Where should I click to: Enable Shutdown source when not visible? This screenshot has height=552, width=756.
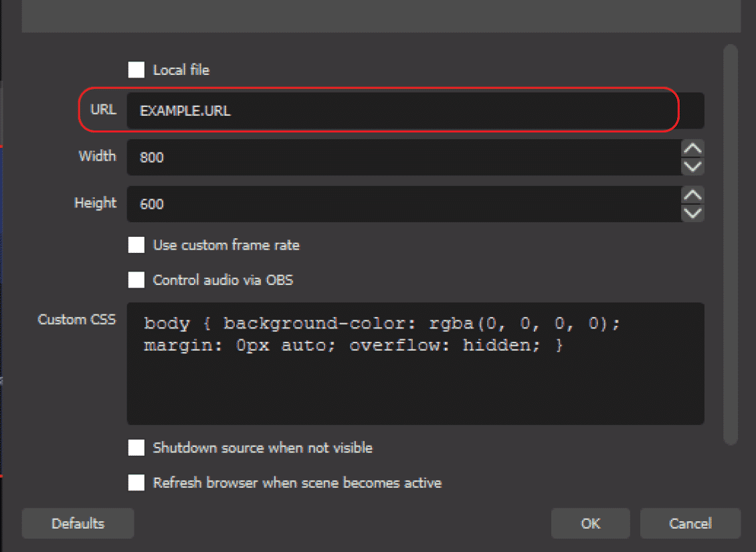pos(136,447)
